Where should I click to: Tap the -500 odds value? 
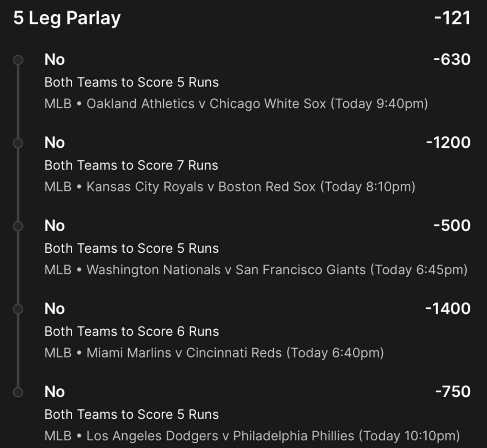pyautogui.click(x=452, y=226)
